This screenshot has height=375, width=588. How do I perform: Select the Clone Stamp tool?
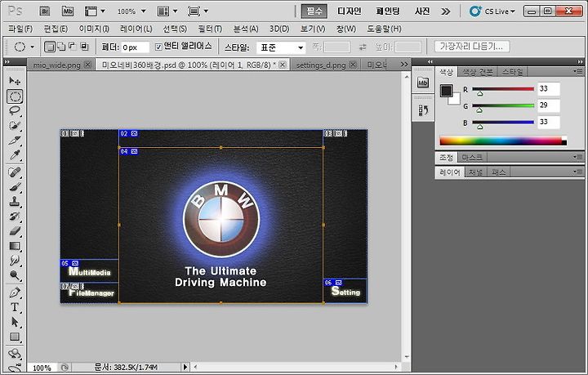tap(15, 201)
